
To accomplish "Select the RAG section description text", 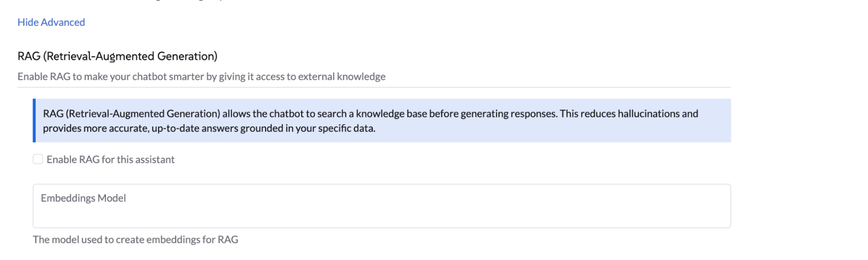I will tap(201, 76).
